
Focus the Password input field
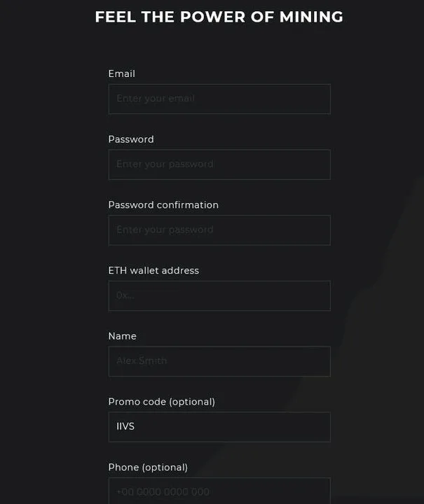pos(219,164)
